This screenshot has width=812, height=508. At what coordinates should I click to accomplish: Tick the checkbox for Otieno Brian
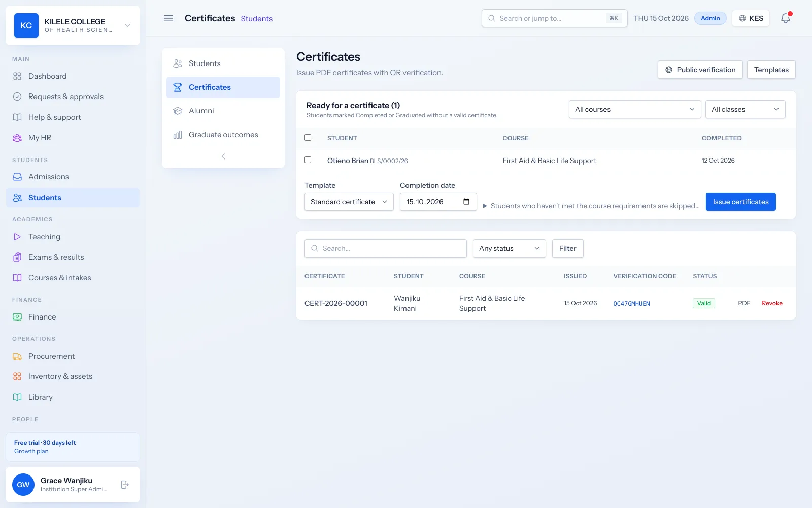point(308,160)
